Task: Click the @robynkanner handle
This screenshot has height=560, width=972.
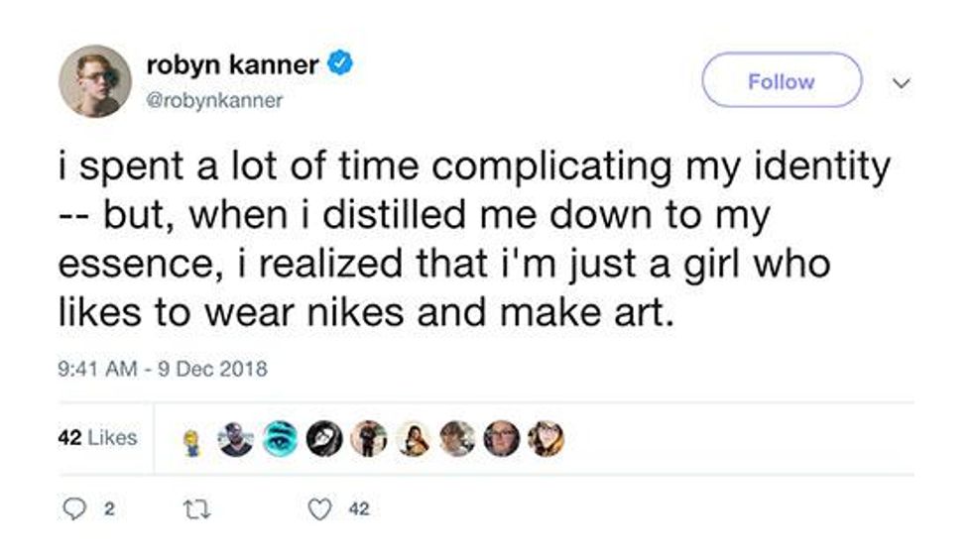Action: [214, 100]
